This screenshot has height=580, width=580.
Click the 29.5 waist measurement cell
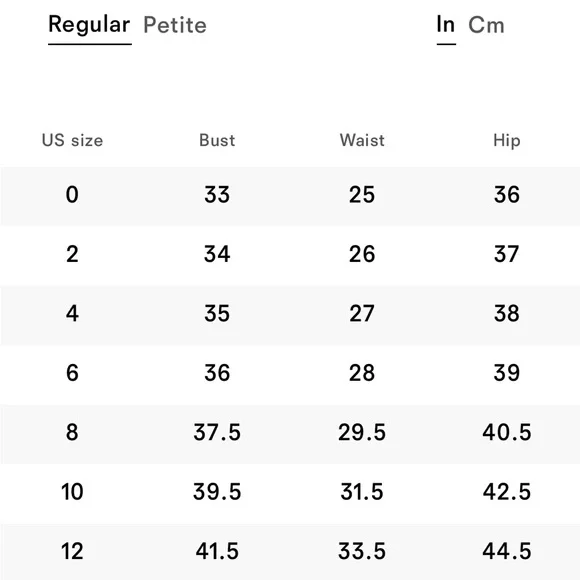362,432
